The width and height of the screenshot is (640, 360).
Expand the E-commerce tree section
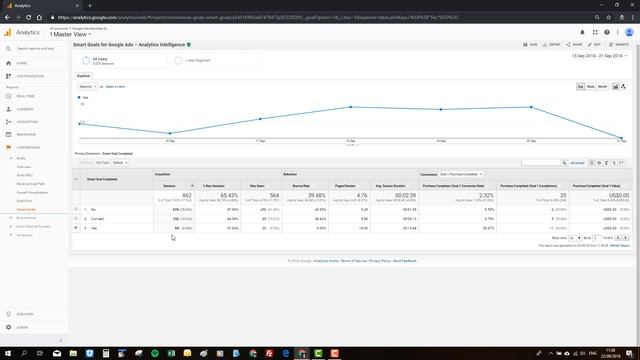(x=11, y=218)
